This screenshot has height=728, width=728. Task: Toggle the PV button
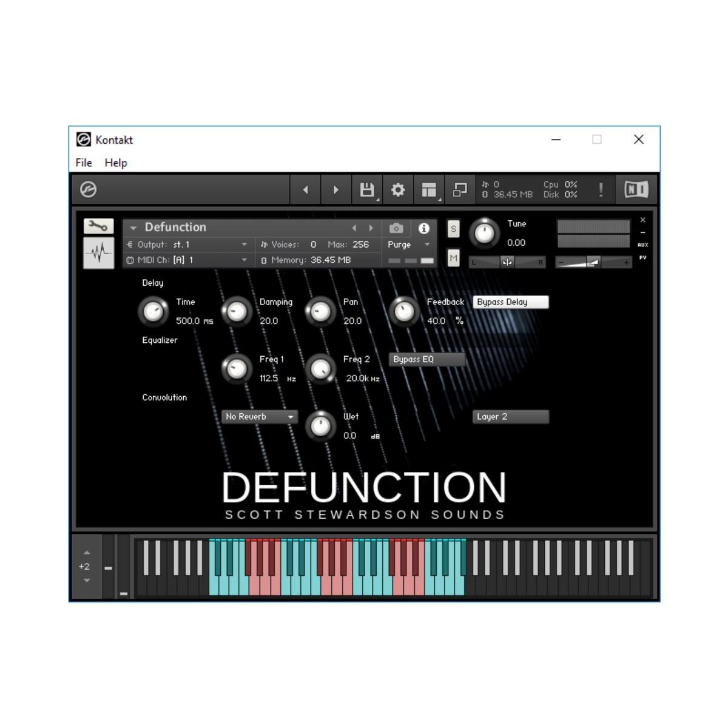(x=642, y=258)
